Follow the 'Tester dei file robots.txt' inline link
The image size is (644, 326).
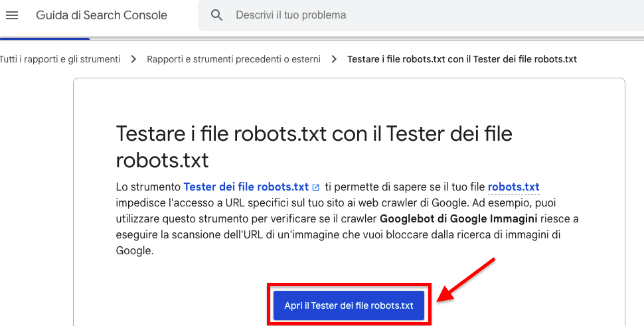(x=246, y=187)
